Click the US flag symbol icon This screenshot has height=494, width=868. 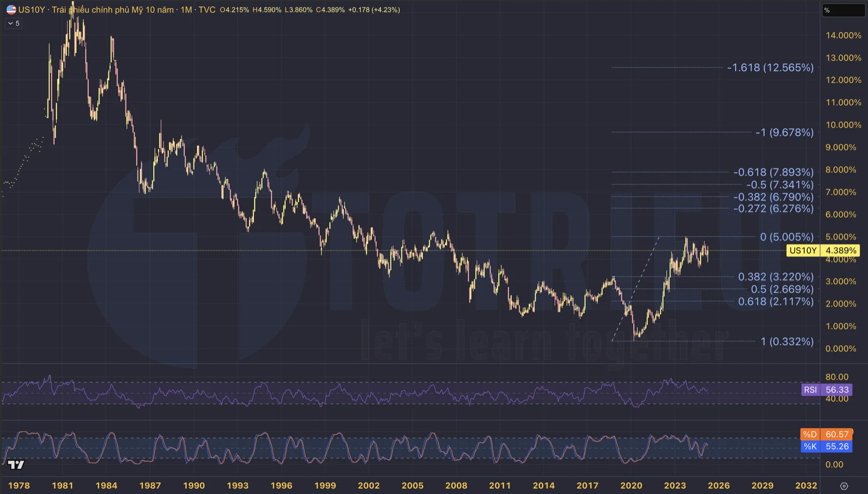pyautogui.click(x=11, y=10)
